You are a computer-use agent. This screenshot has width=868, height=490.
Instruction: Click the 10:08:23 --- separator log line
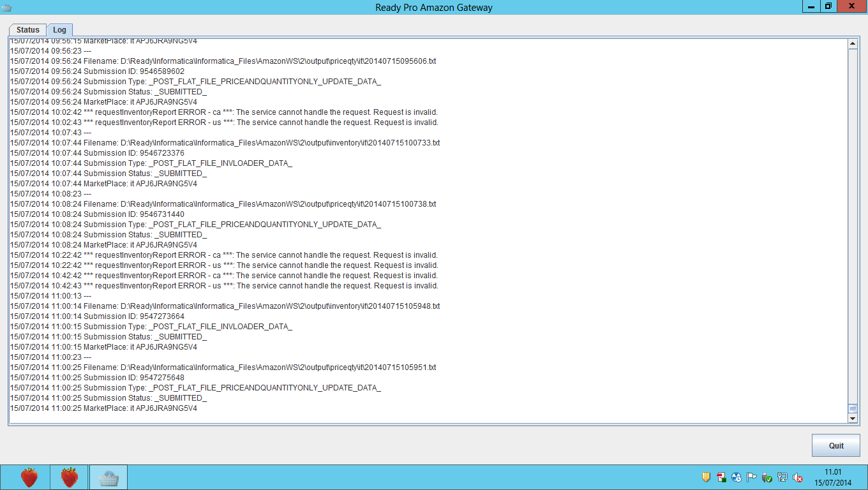coord(50,194)
